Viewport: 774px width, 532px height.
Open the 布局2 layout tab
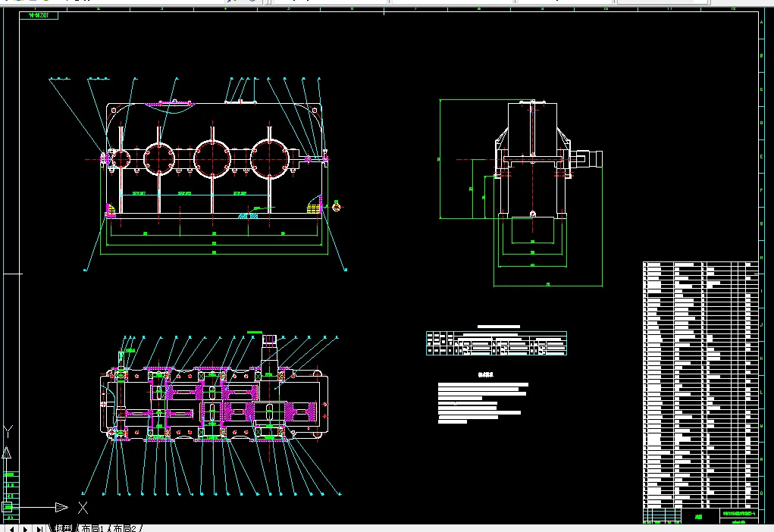pyautogui.click(x=124, y=528)
